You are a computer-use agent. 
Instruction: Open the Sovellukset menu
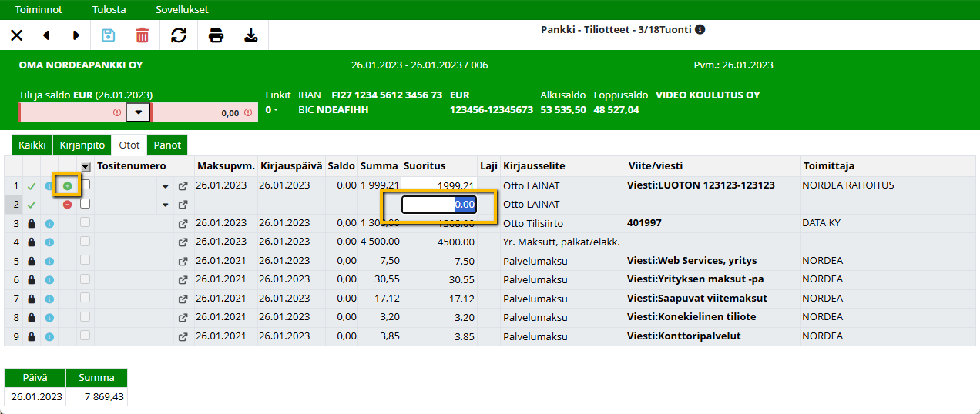182,10
